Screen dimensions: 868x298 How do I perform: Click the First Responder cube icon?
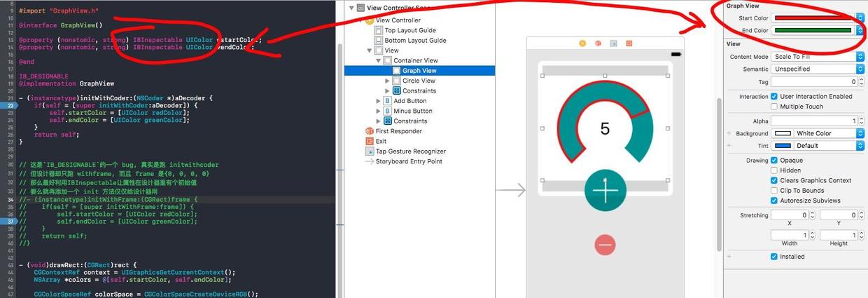click(370, 131)
